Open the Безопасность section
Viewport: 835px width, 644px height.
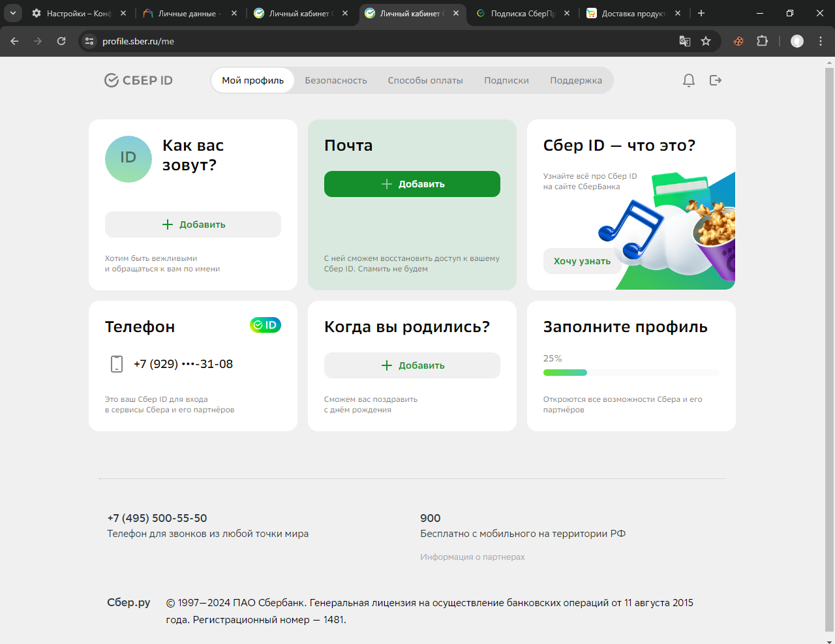point(336,80)
